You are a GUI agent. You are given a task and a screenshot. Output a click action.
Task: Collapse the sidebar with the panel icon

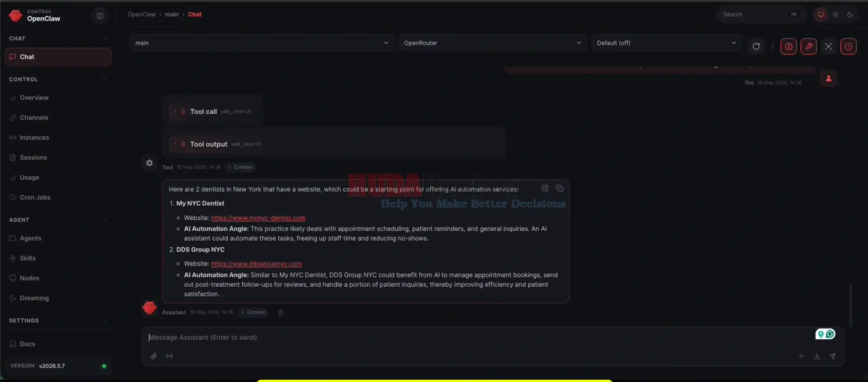[100, 16]
